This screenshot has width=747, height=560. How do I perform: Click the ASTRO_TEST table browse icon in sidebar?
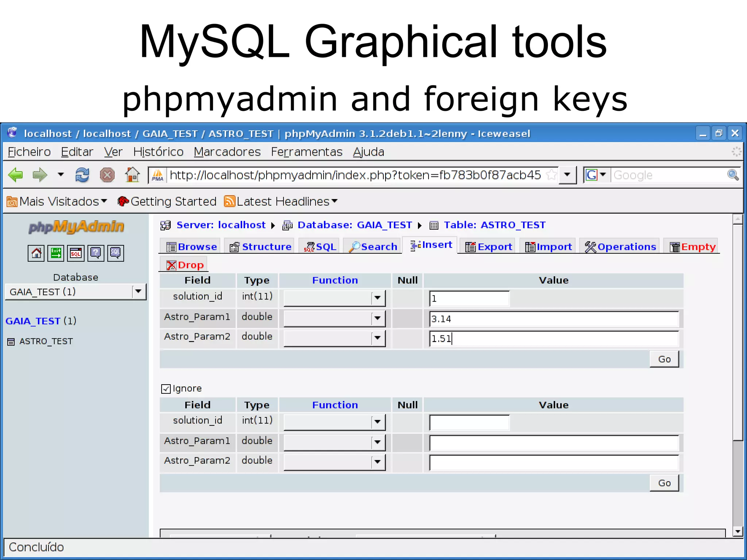pyautogui.click(x=11, y=342)
